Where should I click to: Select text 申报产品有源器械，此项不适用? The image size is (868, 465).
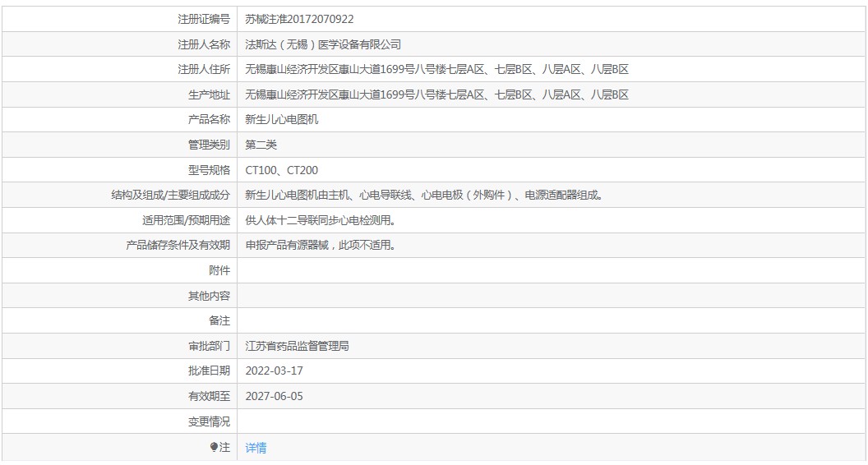tap(321, 245)
